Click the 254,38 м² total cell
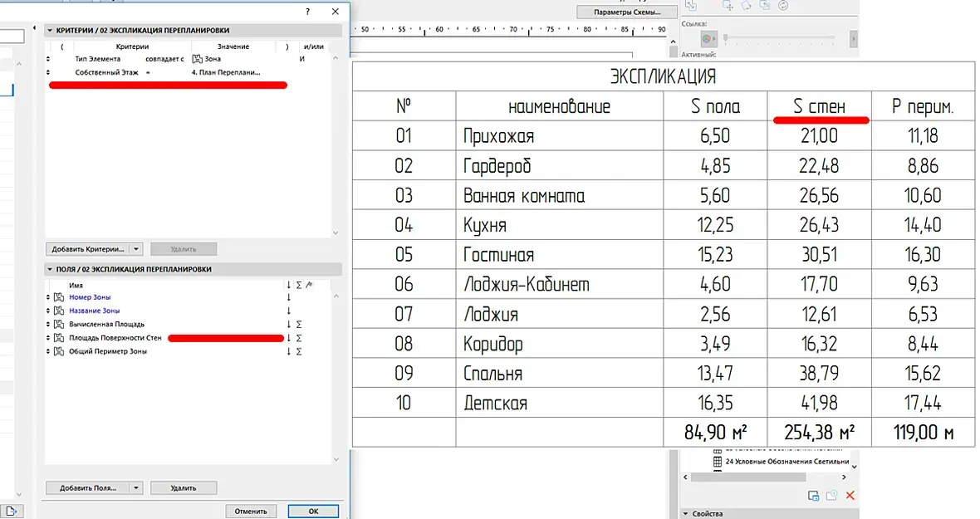This screenshot has height=519, width=980. 820,432
